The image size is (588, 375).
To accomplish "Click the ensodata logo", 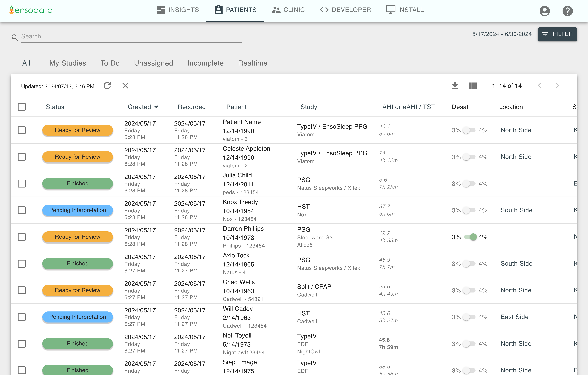I will 31,10.
